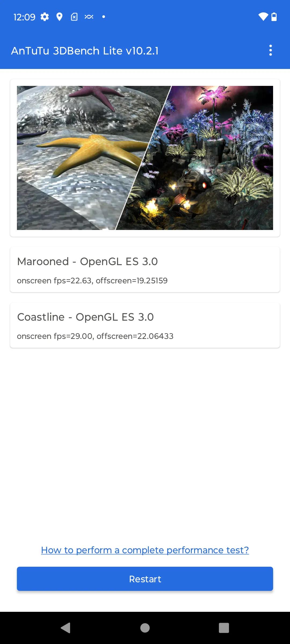Tap the notification dot in status bar

[x=104, y=17]
